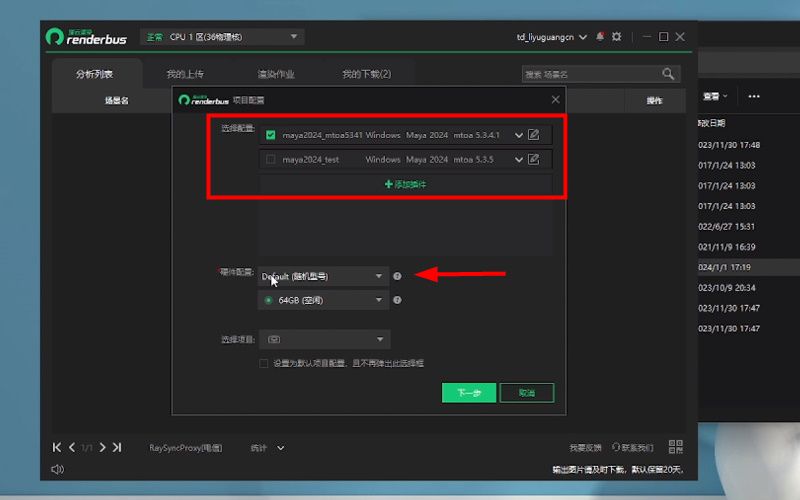Open the 64GB memory dropdown

click(x=323, y=300)
